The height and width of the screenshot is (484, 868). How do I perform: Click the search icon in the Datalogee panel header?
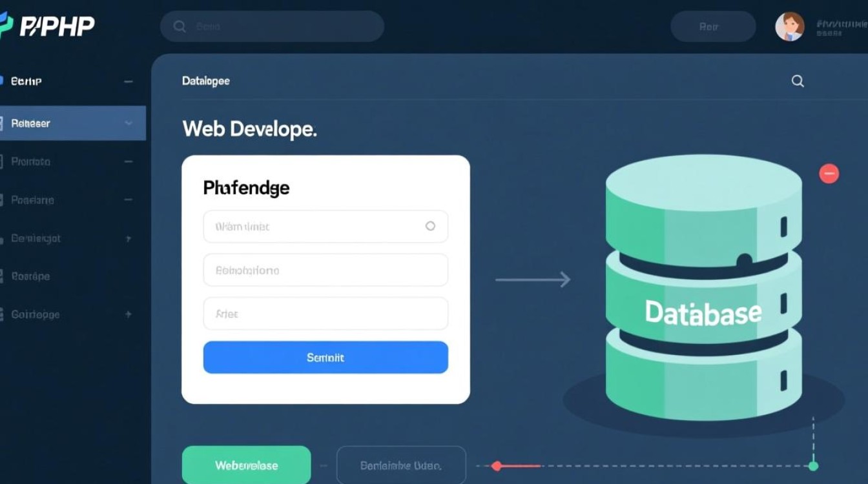(x=798, y=81)
